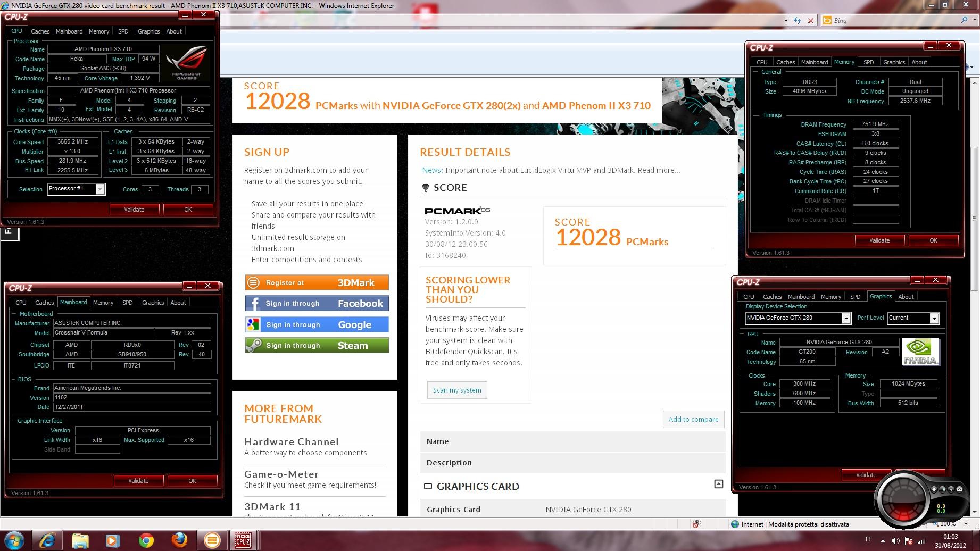This screenshot has width=980, height=551.
Task: Click the Facebook icon on sign-in button
Action: coord(255,304)
